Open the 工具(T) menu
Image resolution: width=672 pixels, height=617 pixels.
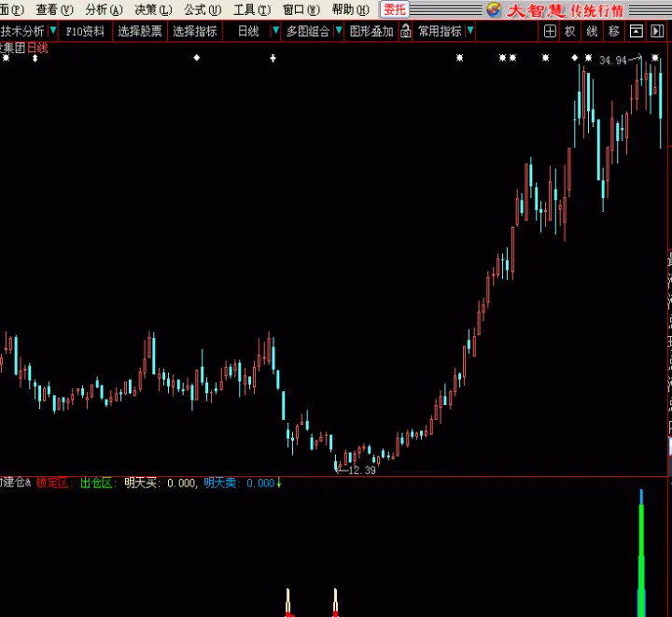coord(252,9)
